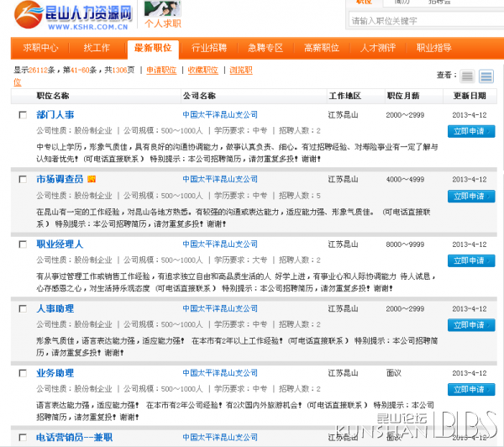The height and width of the screenshot is (447, 504).
Task: Apply now to 人事助理 with 立即申请
Action: click(471, 325)
